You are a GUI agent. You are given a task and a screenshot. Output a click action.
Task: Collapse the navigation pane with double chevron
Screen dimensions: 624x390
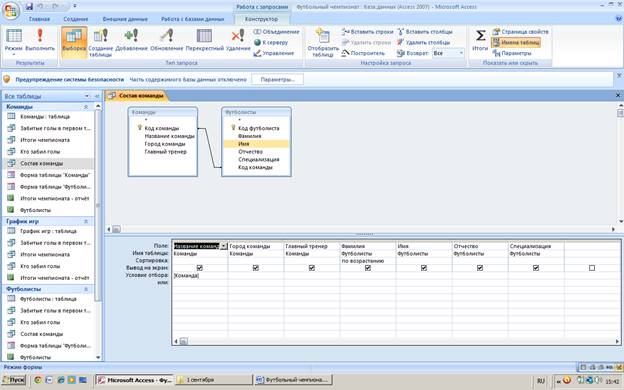[x=97, y=96]
